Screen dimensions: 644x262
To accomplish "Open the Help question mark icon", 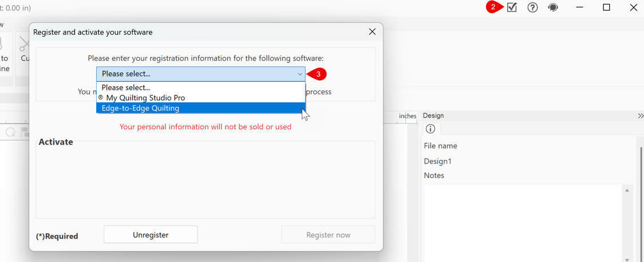I will click(x=532, y=7).
